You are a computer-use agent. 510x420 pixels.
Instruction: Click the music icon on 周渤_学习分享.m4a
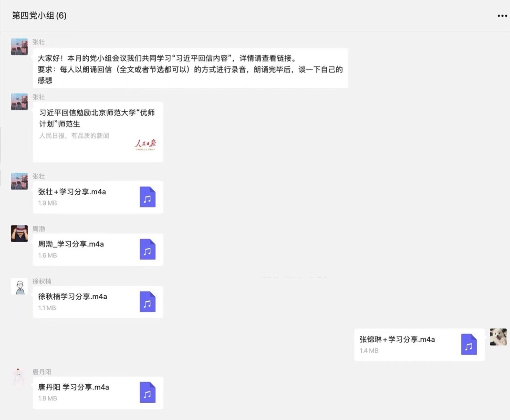[x=148, y=250]
